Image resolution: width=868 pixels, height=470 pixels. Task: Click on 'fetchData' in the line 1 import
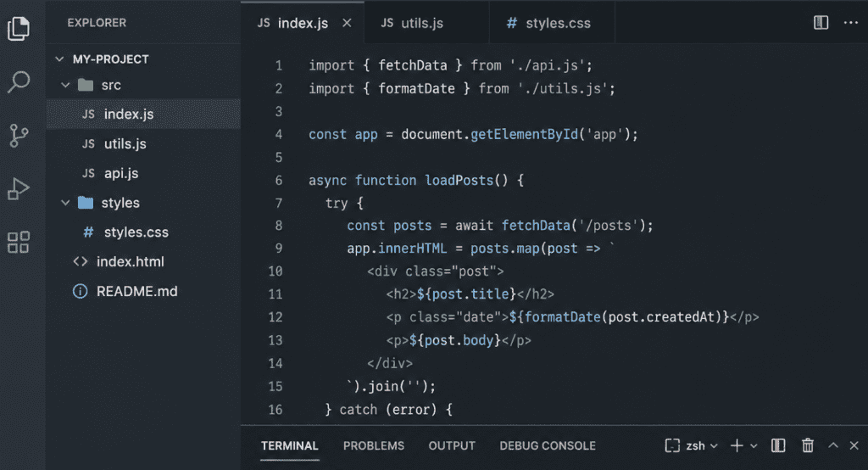click(x=413, y=65)
